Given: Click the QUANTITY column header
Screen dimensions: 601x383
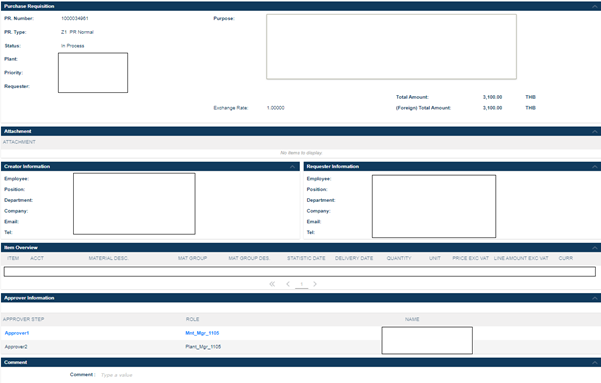Looking at the screenshot, I should 399,258.
